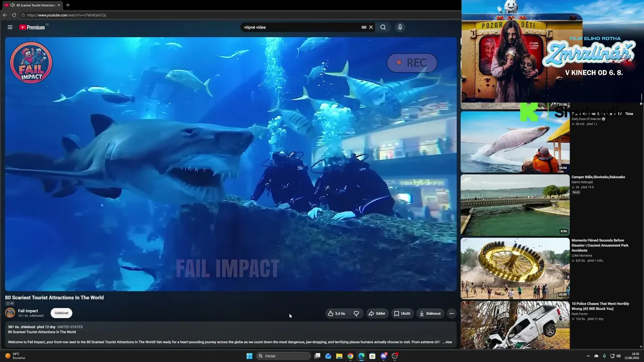Open the Zmrzlinář film advertisement banner
Viewport: 644px width, 362px height.
552,52
